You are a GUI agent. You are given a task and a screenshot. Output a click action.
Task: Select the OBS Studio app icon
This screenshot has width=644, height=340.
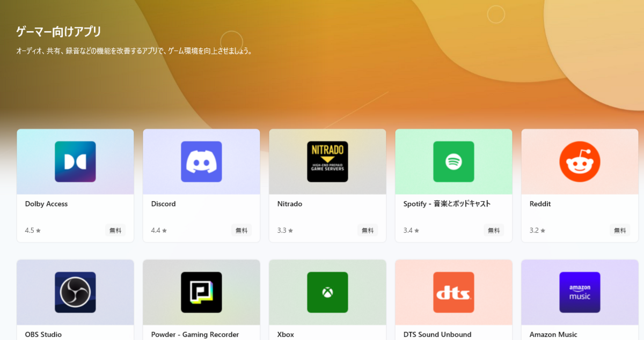coord(75,292)
